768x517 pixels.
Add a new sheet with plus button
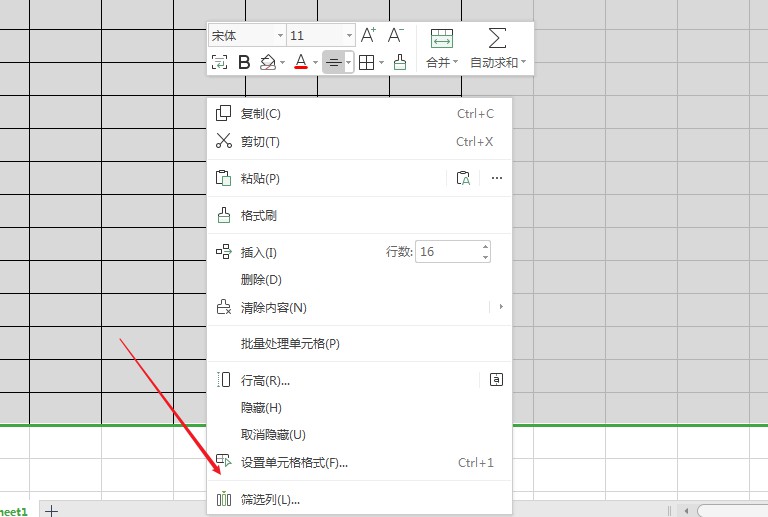coord(51,511)
